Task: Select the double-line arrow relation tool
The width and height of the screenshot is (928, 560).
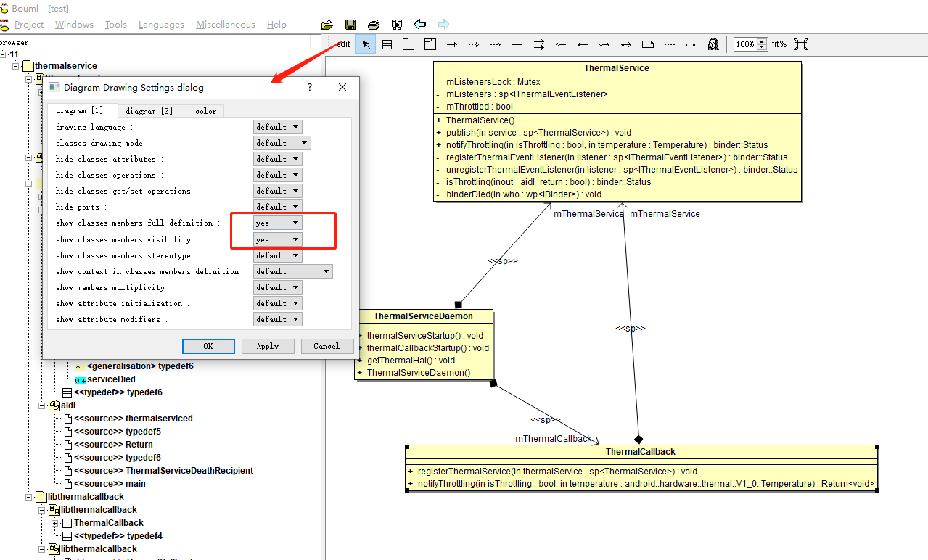Action: [539, 44]
